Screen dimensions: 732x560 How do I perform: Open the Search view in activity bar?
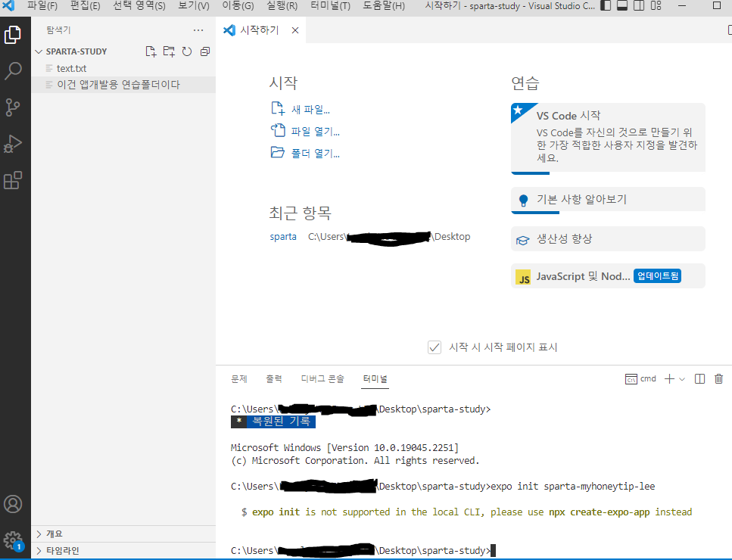13,71
